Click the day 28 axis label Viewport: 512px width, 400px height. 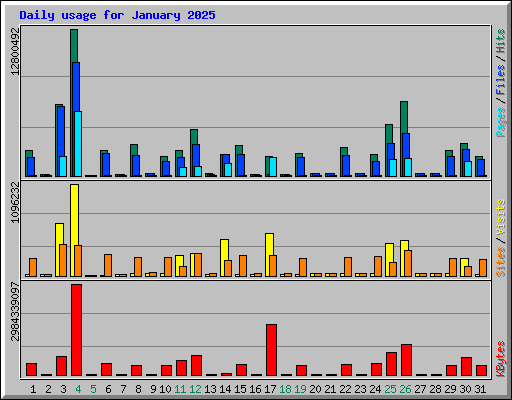point(435,389)
